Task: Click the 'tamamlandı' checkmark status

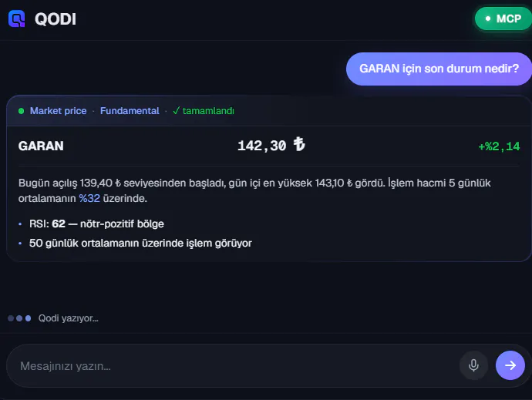Action: click(x=204, y=111)
